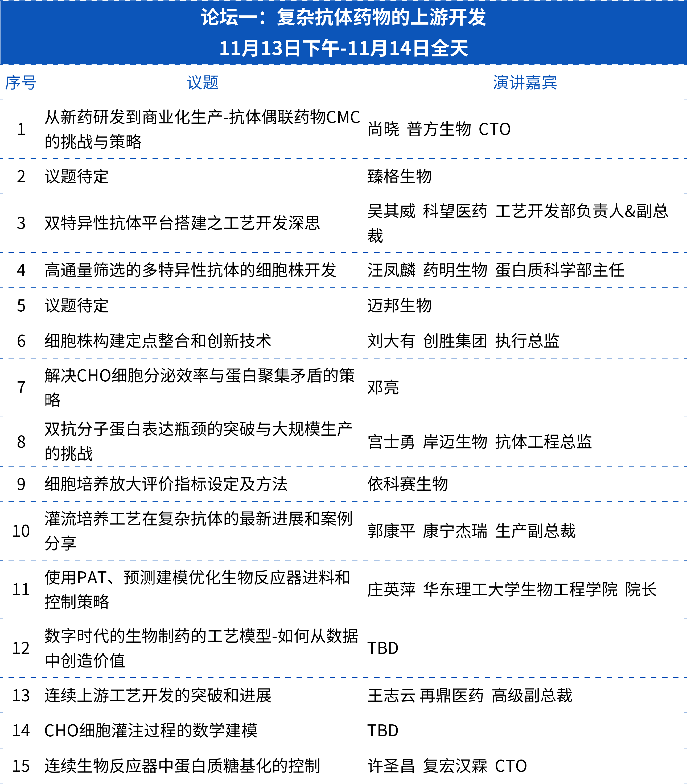Click topic 灌流培养工艺在复杂抗体的最新进展和案例分享
Screen dimensions: 687x784
(198, 531)
